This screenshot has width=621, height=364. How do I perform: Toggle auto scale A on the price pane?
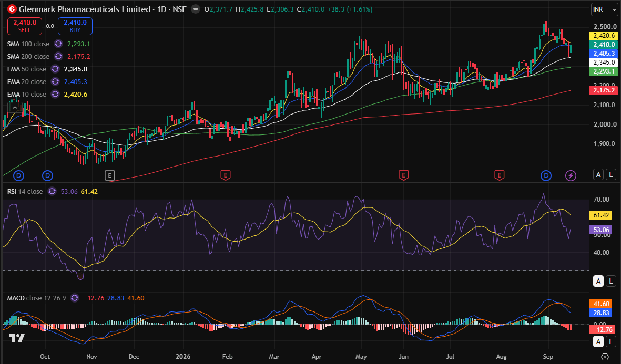tap(598, 174)
